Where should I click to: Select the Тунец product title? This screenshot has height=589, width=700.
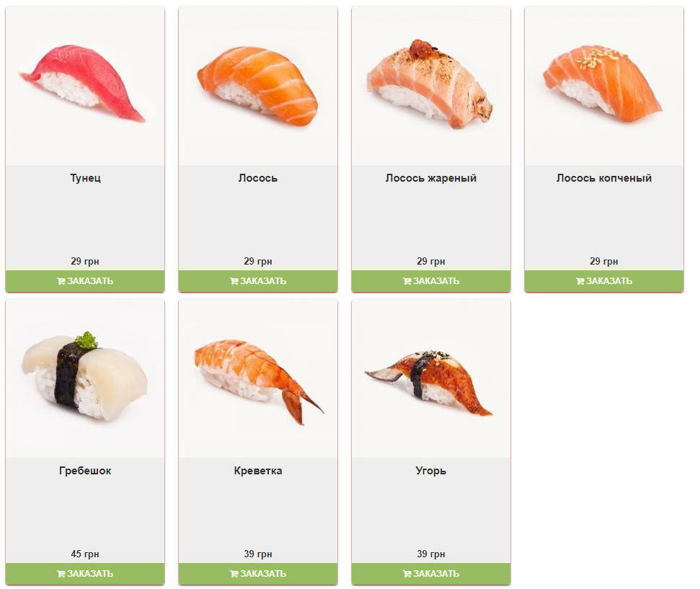pyautogui.click(x=85, y=178)
